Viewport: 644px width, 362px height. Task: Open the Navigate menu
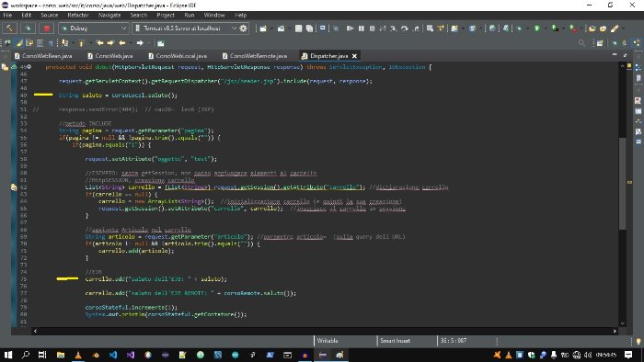pos(109,16)
